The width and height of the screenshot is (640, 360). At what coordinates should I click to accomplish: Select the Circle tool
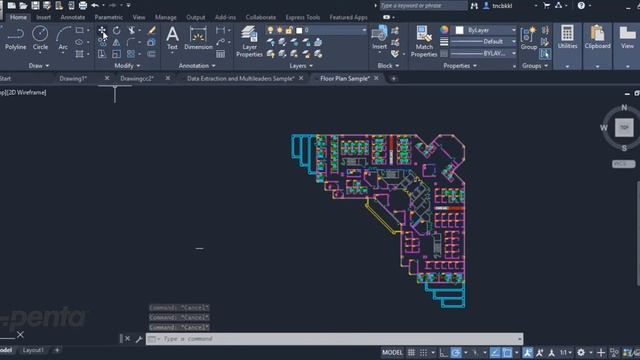pos(40,38)
